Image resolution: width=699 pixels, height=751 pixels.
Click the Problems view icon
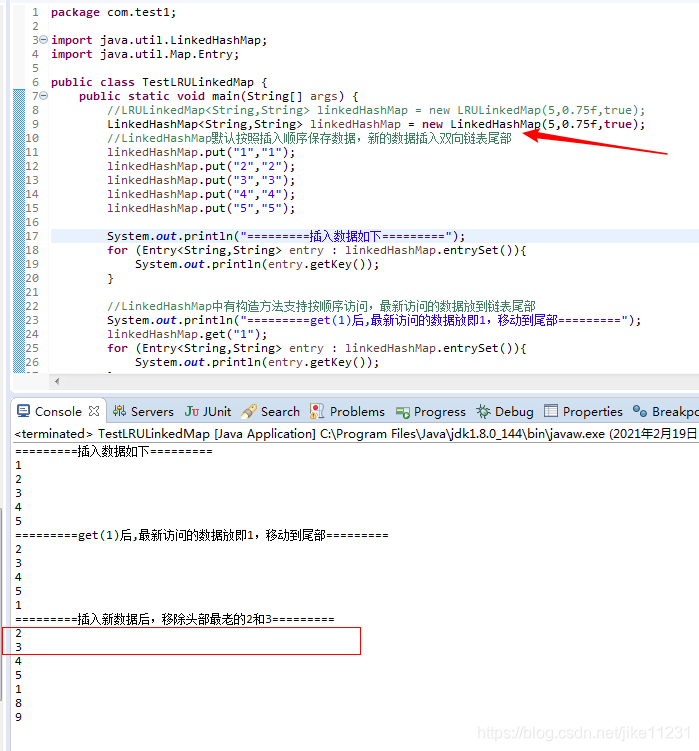coord(317,411)
